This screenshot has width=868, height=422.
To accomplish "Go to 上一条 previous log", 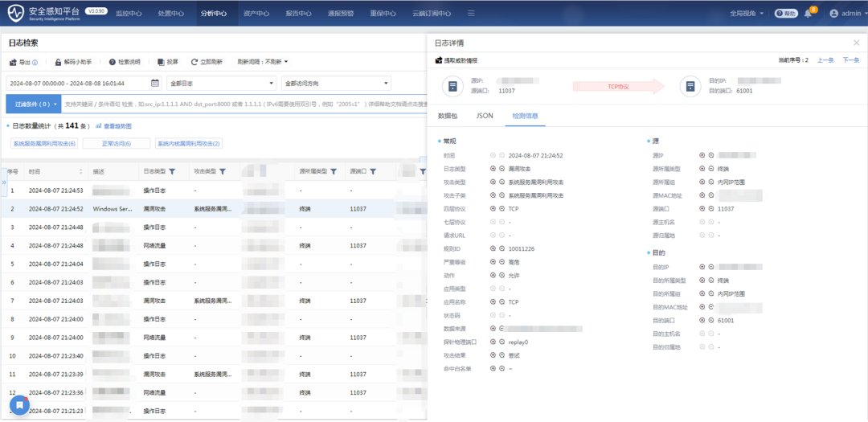I will click(825, 59).
